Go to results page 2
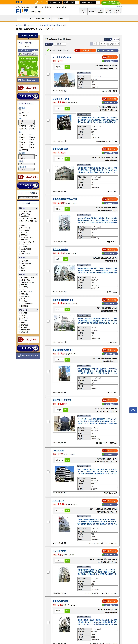This screenshot has height=644, width=138. pyautogui.click(x=94, y=44)
